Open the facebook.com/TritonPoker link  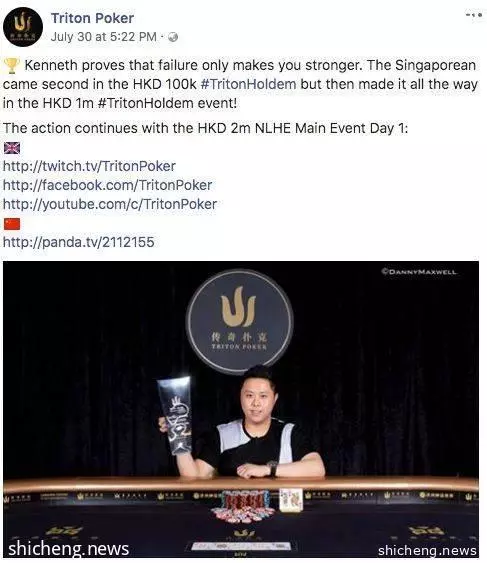[x=107, y=185]
